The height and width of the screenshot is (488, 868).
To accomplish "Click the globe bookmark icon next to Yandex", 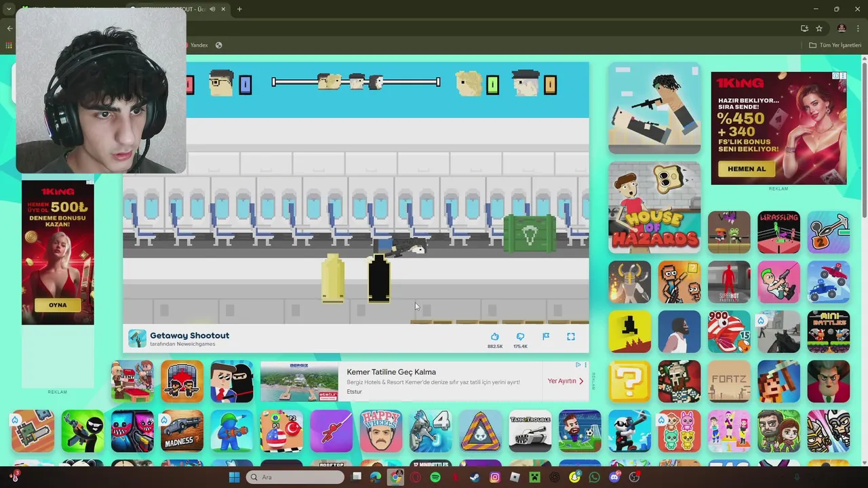I will coord(218,45).
